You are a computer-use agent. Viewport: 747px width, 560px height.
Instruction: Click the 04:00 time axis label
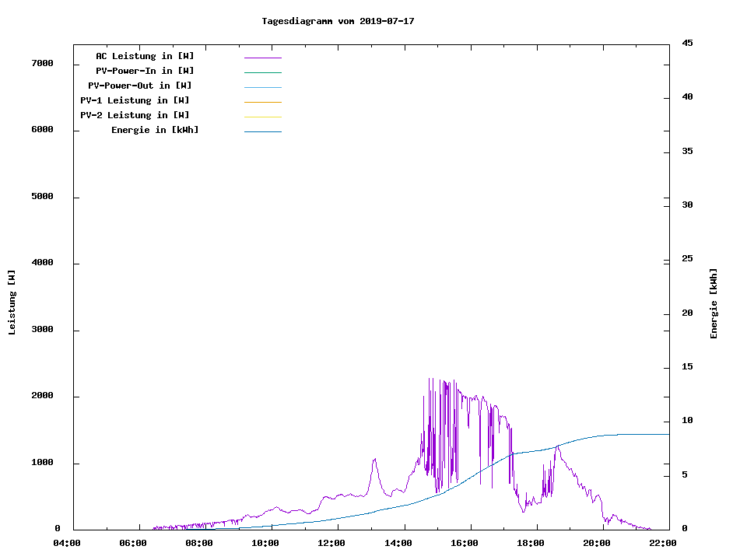pos(67,543)
